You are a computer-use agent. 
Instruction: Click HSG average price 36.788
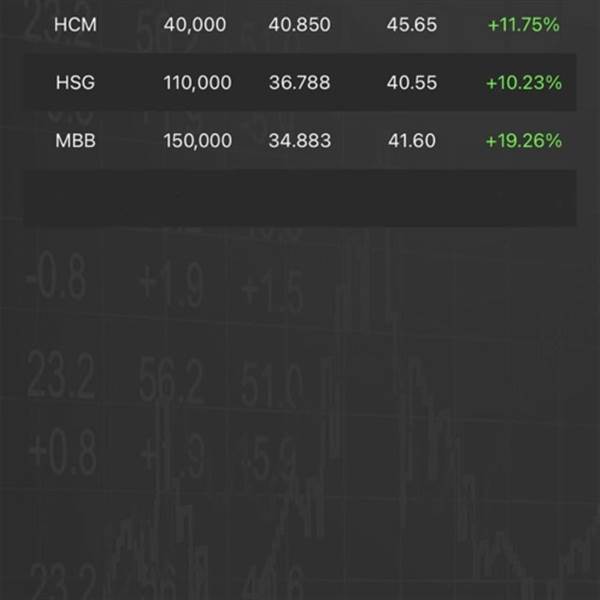click(x=299, y=83)
